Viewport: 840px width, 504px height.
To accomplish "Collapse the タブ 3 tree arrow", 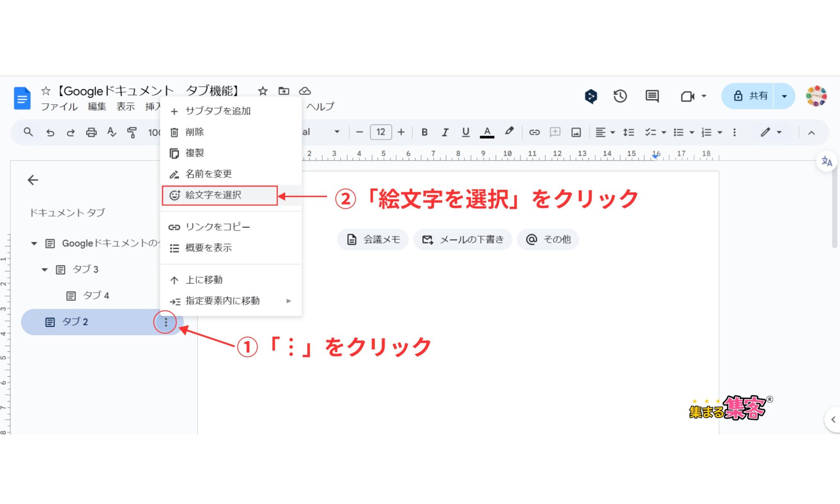I will click(45, 270).
